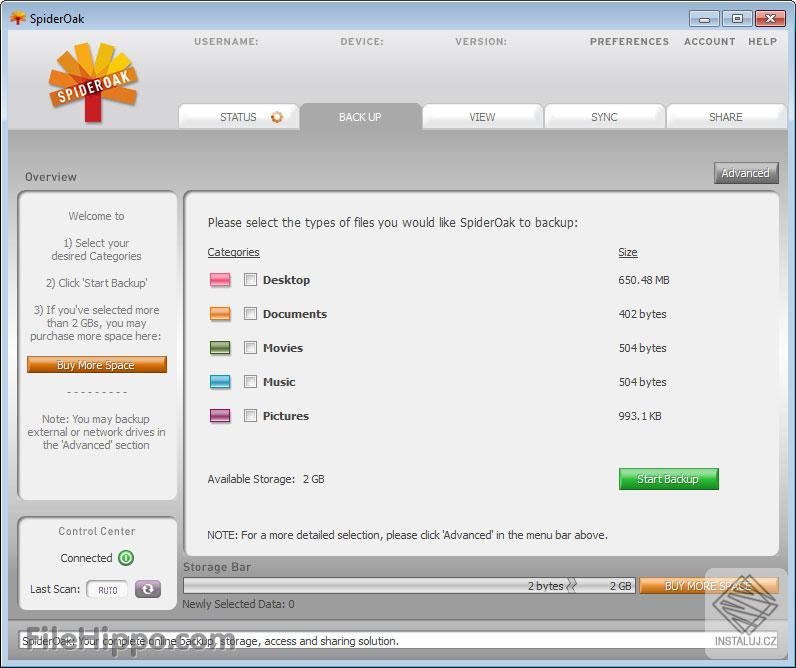Click the Advanced button
Viewport: 796px width, 668px height.
(746, 173)
